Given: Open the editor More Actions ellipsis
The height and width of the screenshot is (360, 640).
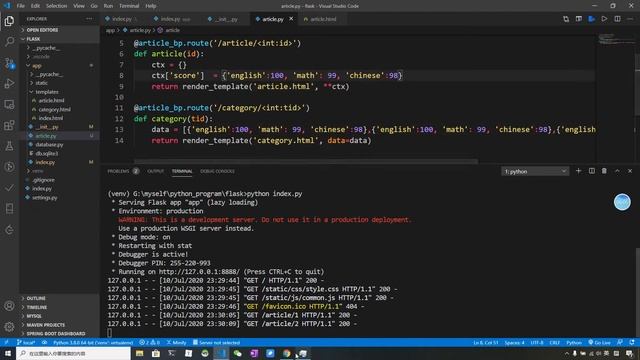Looking at the screenshot, I should pyautogui.click(x=630, y=19).
